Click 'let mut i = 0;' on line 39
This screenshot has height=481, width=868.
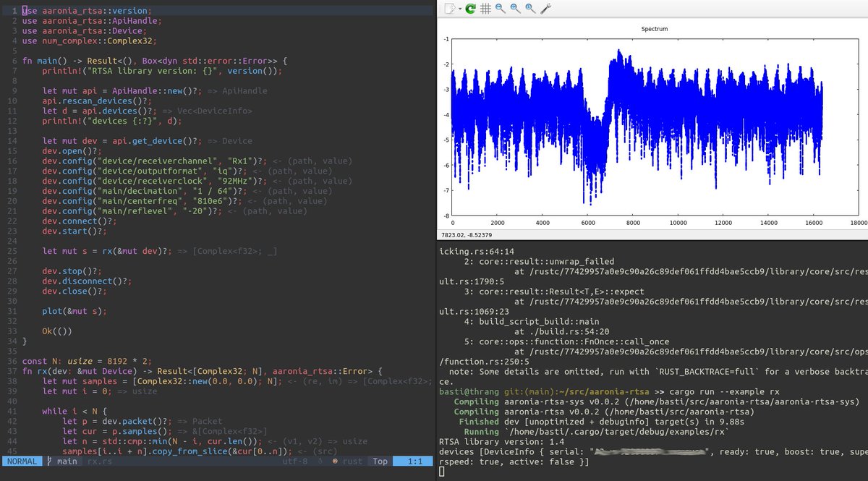pos(77,391)
